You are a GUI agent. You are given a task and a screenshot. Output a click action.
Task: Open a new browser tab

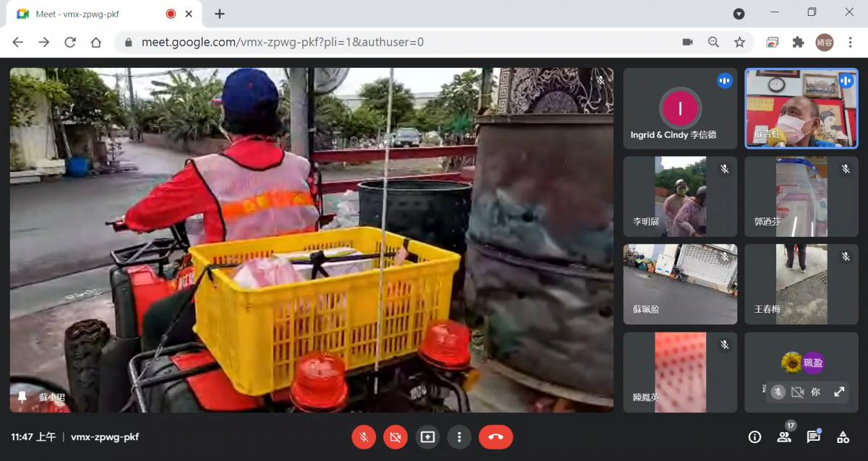pyautogui.click(x=220, y=14)
